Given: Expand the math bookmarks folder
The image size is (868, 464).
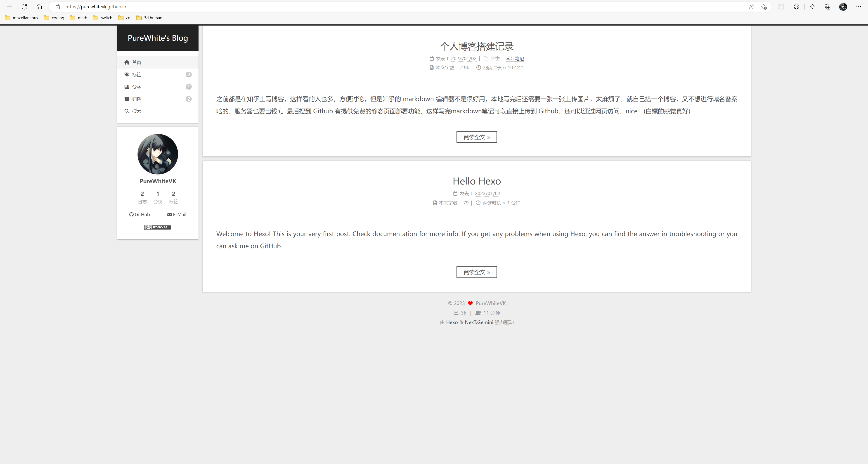Looking at the screenshot, I should (78, 17).
